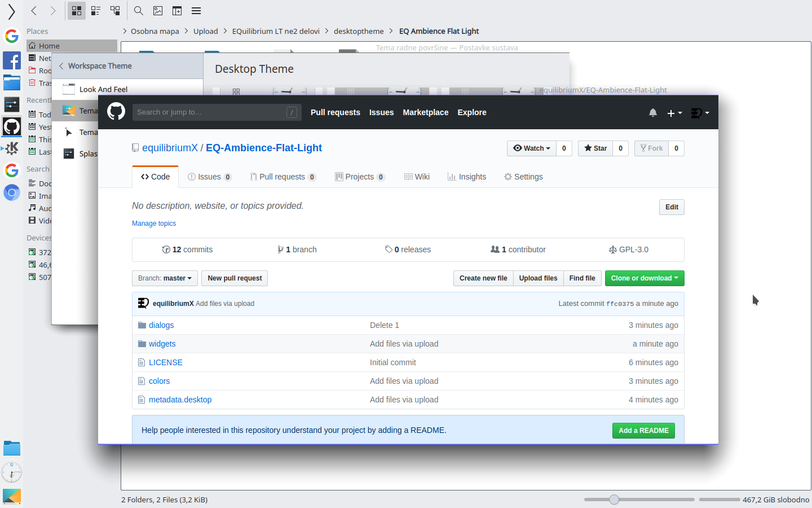Open the widgets folder
This screenshot has width=812, height=508.
pyautogui.click(x=162, y=344)
